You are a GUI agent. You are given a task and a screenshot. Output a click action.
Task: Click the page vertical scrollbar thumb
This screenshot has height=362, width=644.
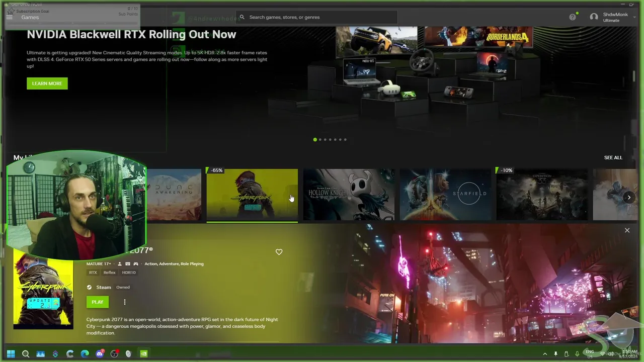[634, 76]
